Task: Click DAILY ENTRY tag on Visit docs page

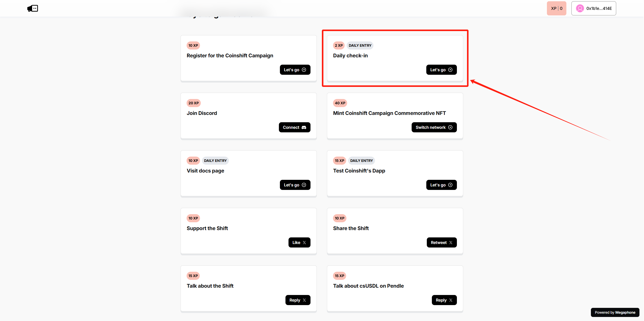Action: tap(215, 161)
